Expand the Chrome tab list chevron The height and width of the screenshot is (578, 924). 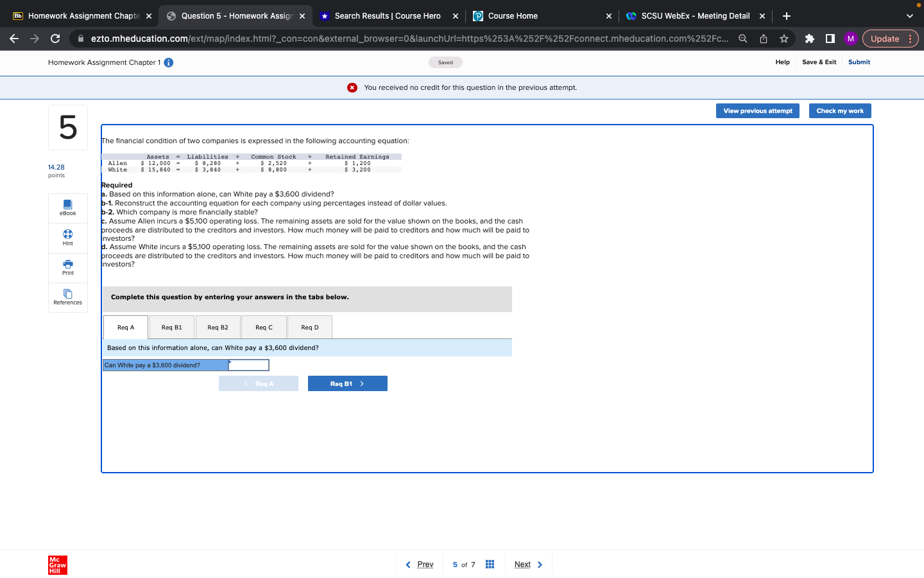[x=909, y=15]
